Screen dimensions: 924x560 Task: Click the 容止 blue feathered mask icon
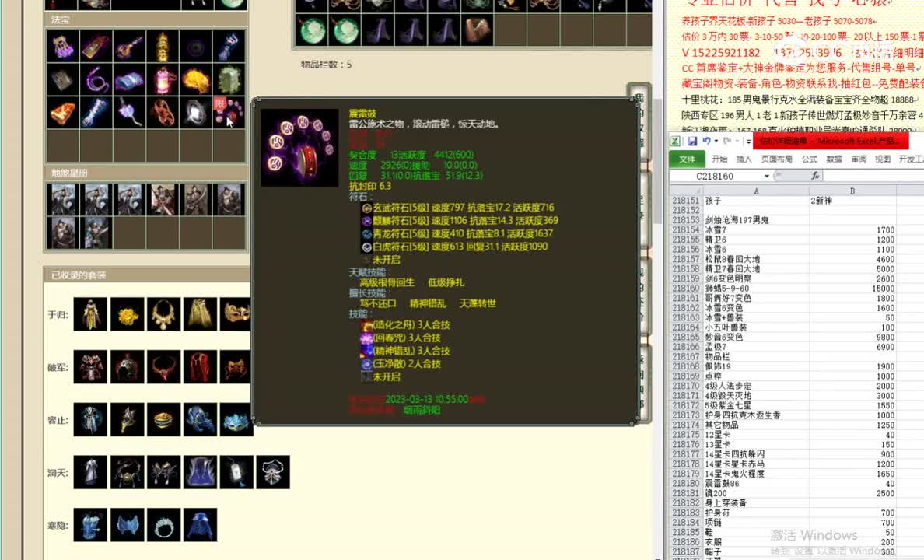click(236, 419)
